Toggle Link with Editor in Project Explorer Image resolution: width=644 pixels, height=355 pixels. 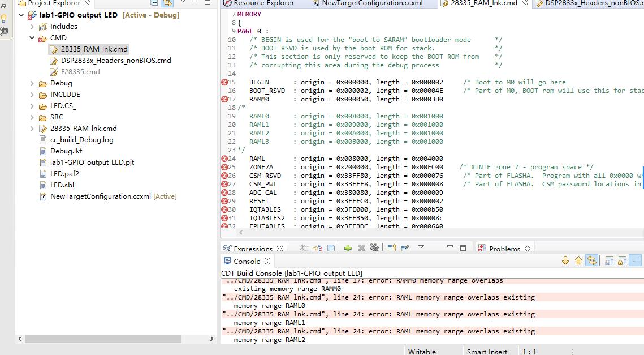pyautogui.click(x=167, y=2)
